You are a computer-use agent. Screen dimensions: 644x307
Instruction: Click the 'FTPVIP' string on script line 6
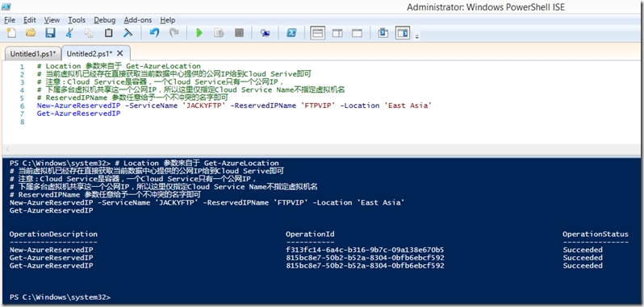pos(318,106)
